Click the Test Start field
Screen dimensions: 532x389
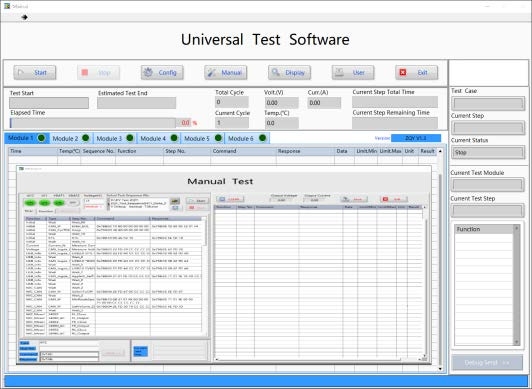click(x=49, y=103)
